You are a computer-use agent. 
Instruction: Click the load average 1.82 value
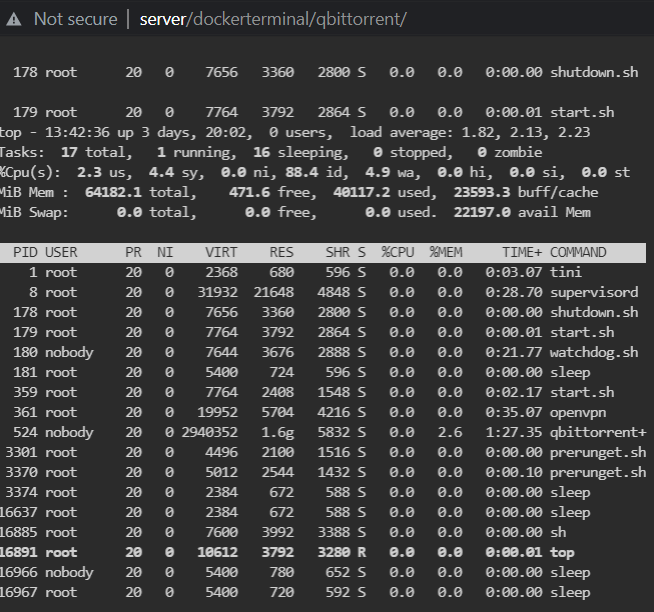point(478,132)
